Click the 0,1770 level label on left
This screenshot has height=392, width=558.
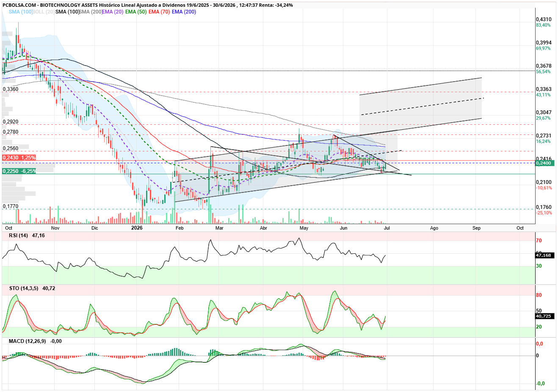[x=11, y=206]
